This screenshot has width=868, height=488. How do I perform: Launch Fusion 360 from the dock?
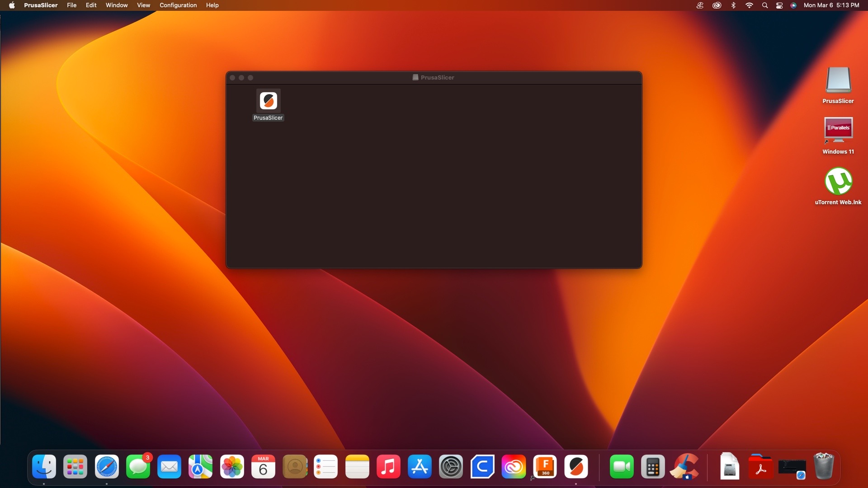pos(545,467)
